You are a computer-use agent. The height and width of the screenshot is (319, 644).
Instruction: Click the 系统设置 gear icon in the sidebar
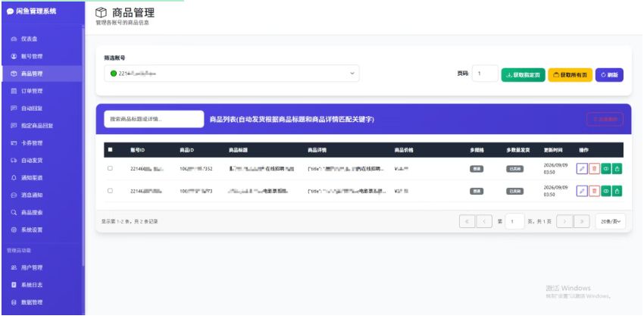pos(14,230)
